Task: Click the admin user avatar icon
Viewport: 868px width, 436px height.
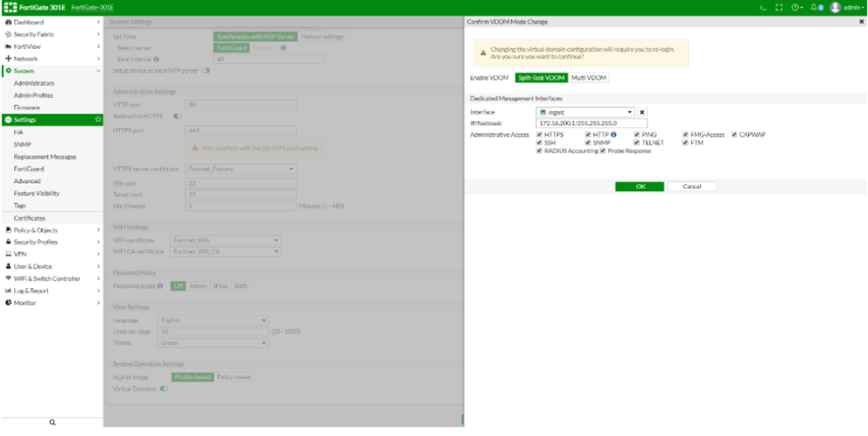Action: (836, 8)
